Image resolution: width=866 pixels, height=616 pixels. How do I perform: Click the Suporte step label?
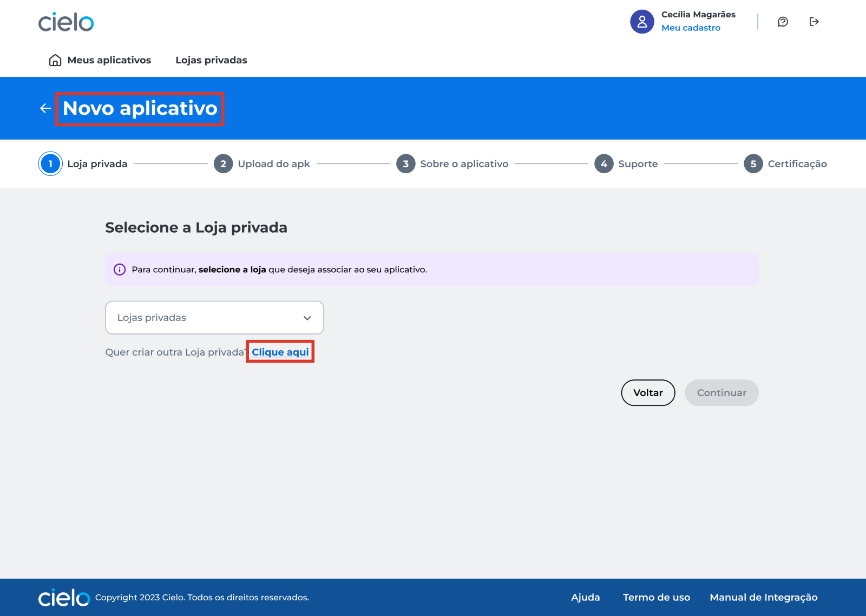638,164
